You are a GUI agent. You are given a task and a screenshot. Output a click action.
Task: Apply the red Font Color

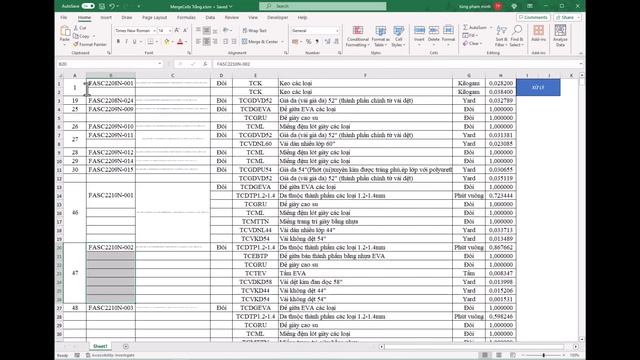(x=180, y=42)
